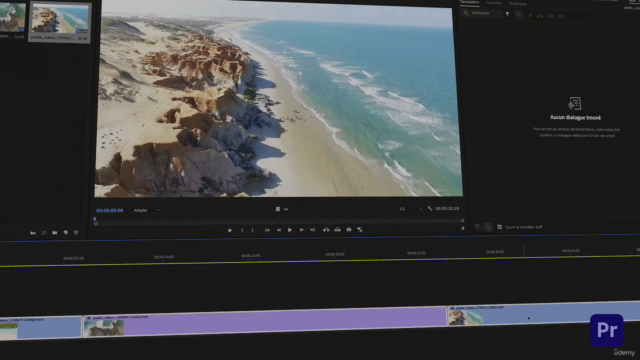Image resolution: width=640 pixels, height=360 pixels.
Task: Select the blue clip at the timeline's left edge
Action: (40, 328)
